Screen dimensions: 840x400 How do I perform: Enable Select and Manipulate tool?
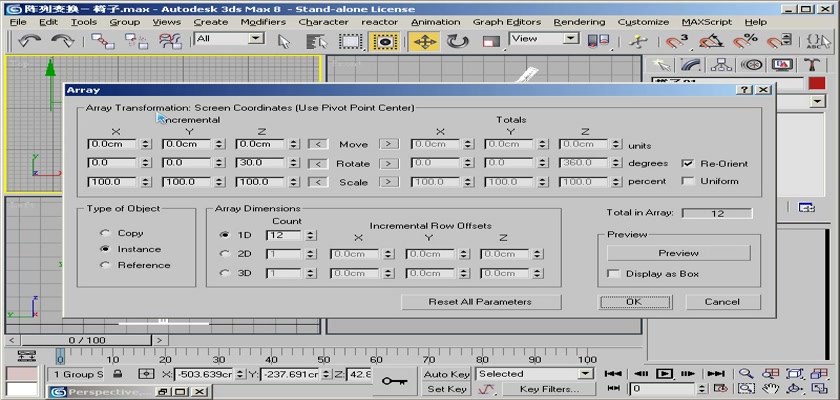(638, 41)
